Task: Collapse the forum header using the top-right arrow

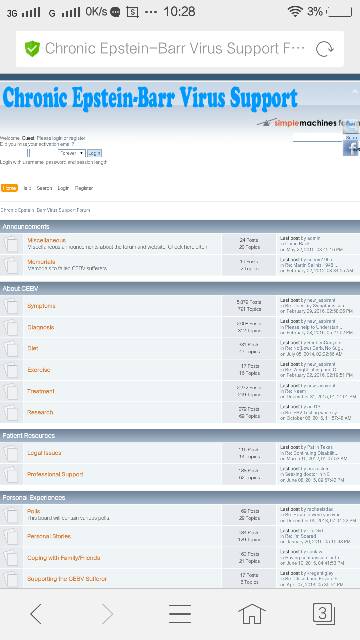Action: 354,91
